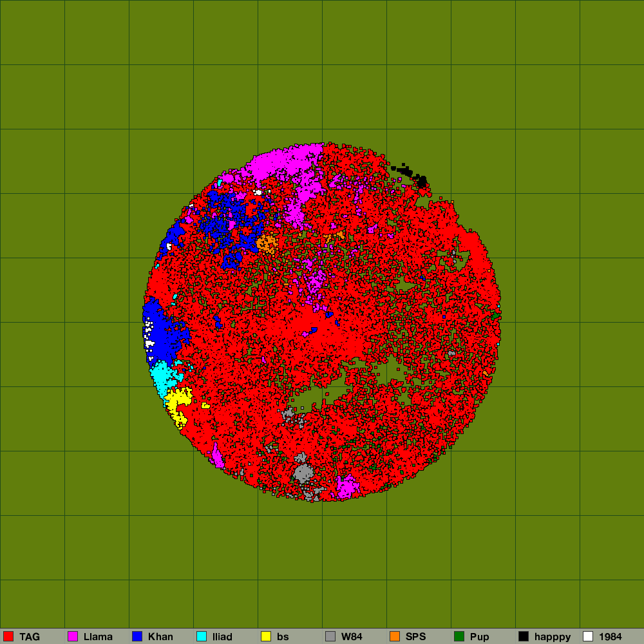Select the W84 label in legend
The height and width of the screenshot is (644, 644).
click(x=352, y=637)
